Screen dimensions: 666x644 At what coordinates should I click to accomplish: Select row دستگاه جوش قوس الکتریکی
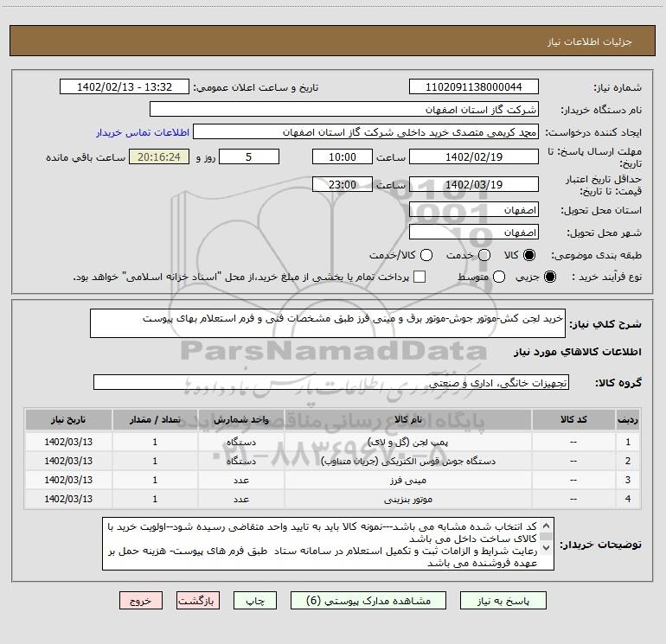[333, 461]
